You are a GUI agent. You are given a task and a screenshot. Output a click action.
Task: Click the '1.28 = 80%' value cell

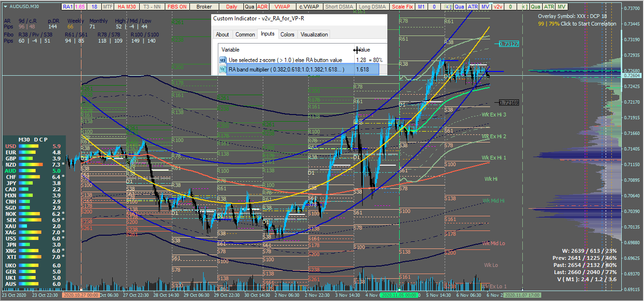369,60
